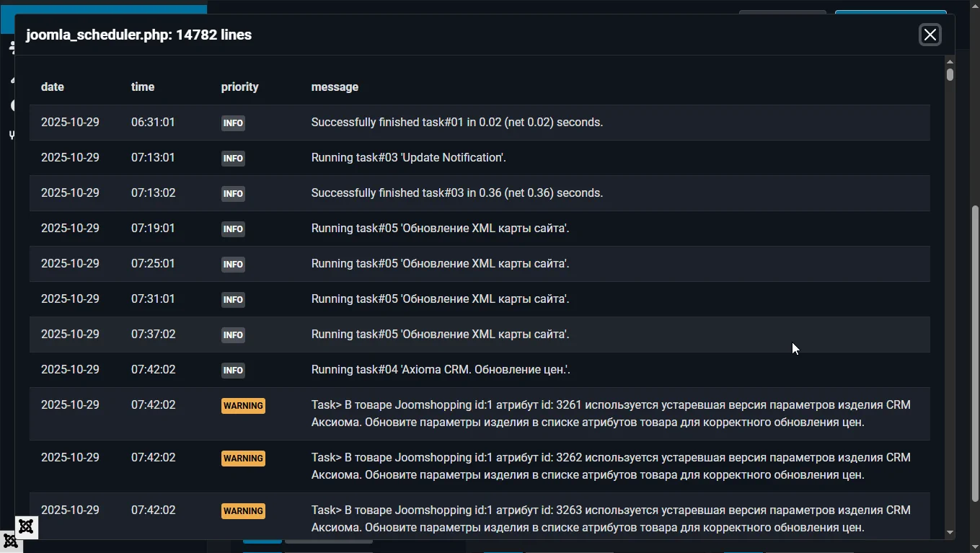Click INFO badge on the 07:25:01 row
Screen dimensions: 980x553
233,265
